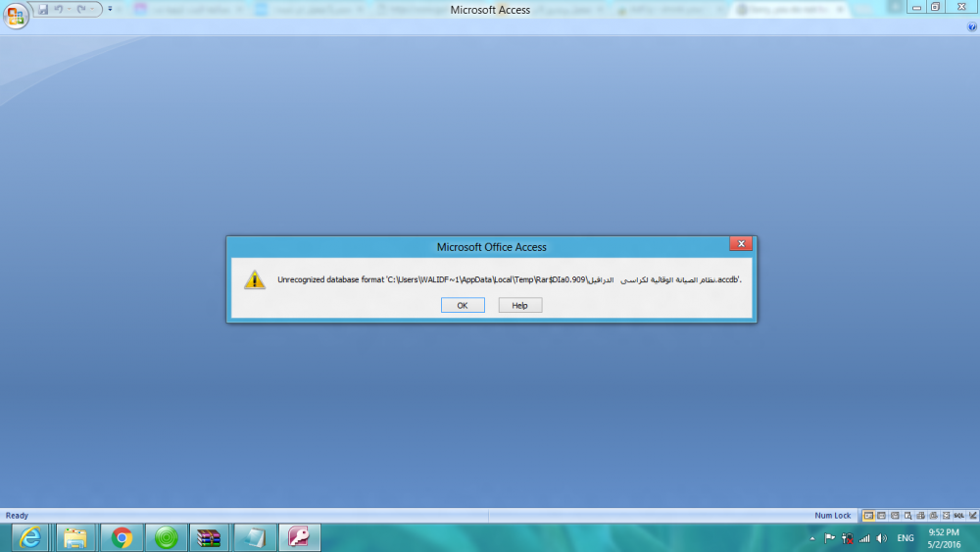Viewport: 980px width, 552px height.
Task: Click the battery power tray icon
Action: [847, 537]
